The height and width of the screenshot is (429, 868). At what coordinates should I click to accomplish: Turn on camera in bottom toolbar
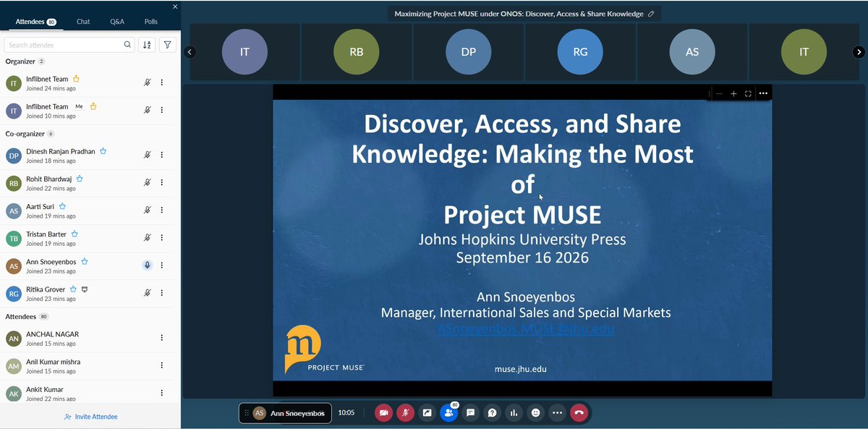tap(383, 413)
